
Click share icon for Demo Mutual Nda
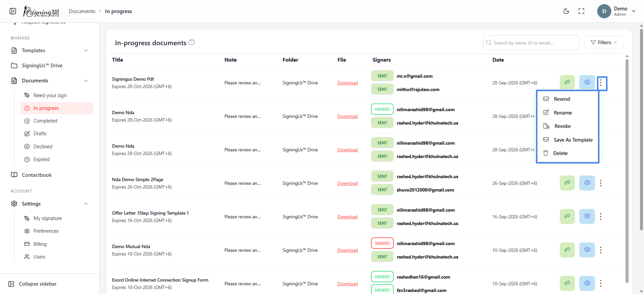click(567, 250)
